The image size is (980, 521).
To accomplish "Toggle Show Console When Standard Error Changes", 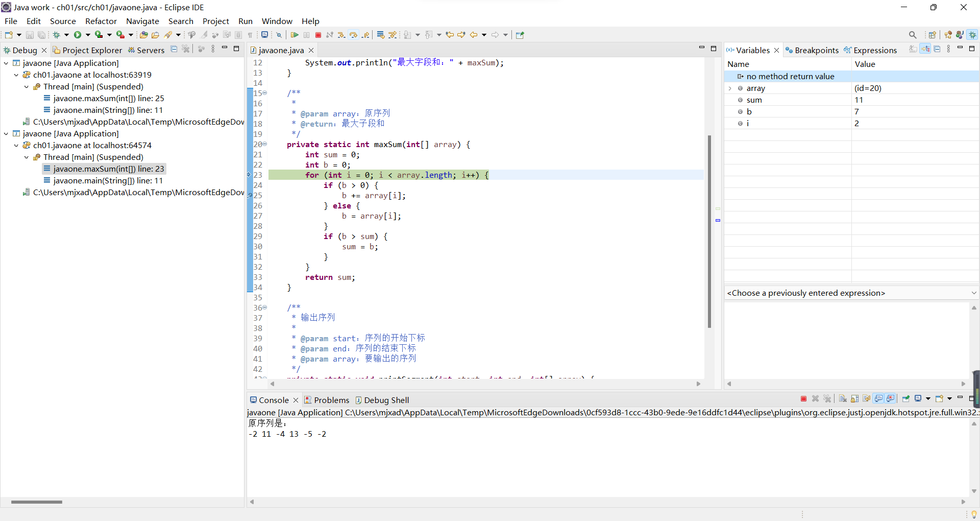I will coord(891,399).
